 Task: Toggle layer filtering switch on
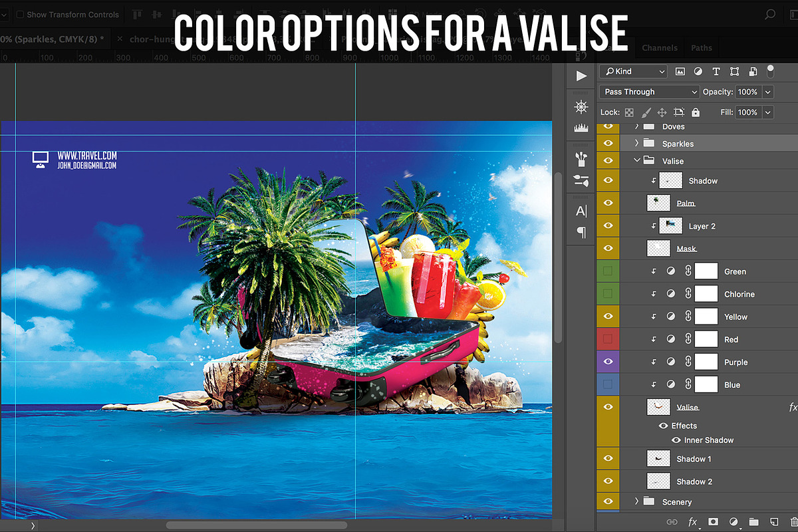[x=771, y=71]
